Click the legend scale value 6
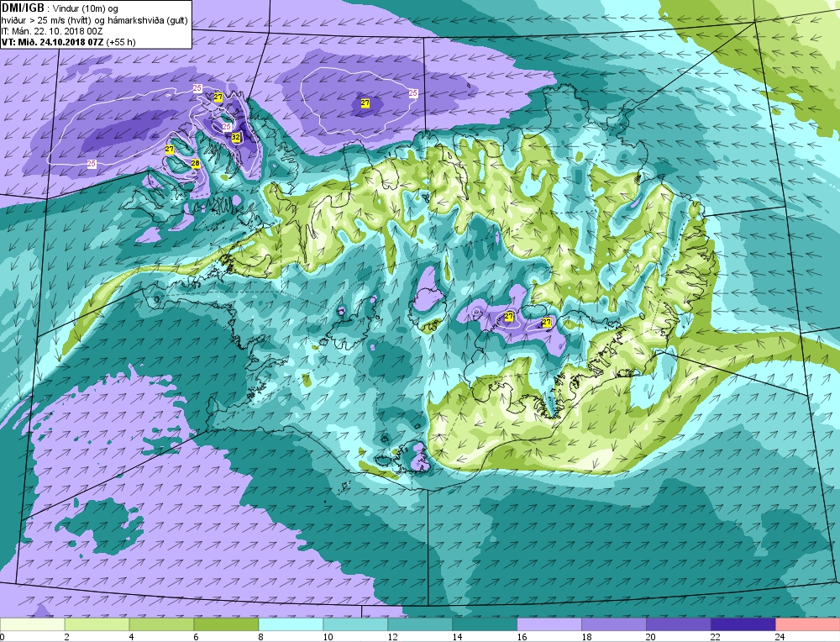Image resolution: width=840 pixels, height=642 pixels. [x=196, y=637]
